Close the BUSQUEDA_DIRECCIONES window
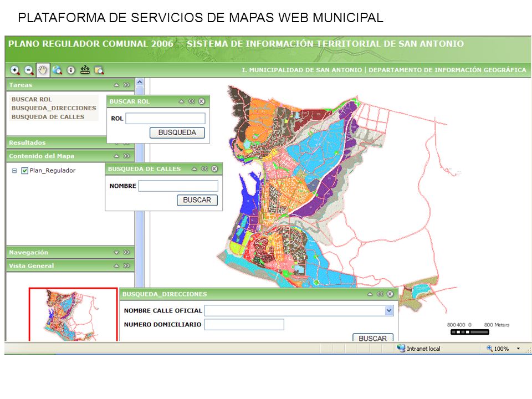532x399 pixels. click(390, 294)
